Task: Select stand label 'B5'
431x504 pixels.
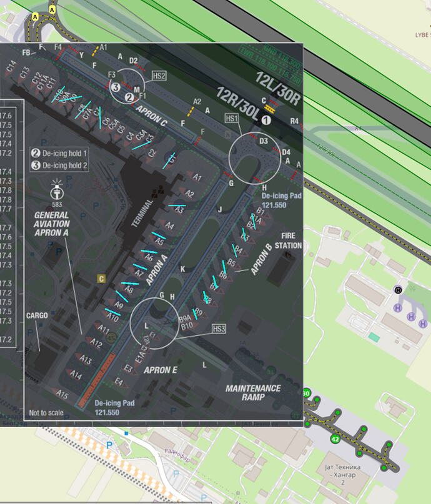Action: click(231, 262)
